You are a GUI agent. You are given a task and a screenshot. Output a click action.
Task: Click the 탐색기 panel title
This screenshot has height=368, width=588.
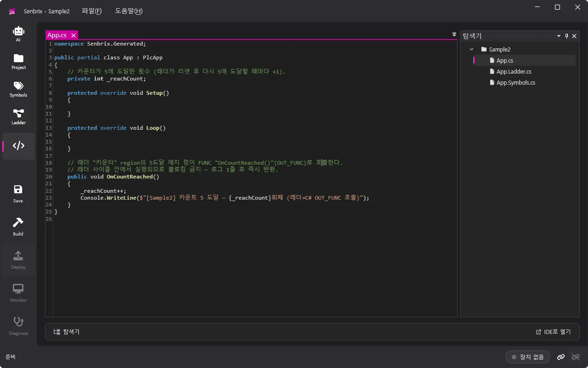point(472,36)
